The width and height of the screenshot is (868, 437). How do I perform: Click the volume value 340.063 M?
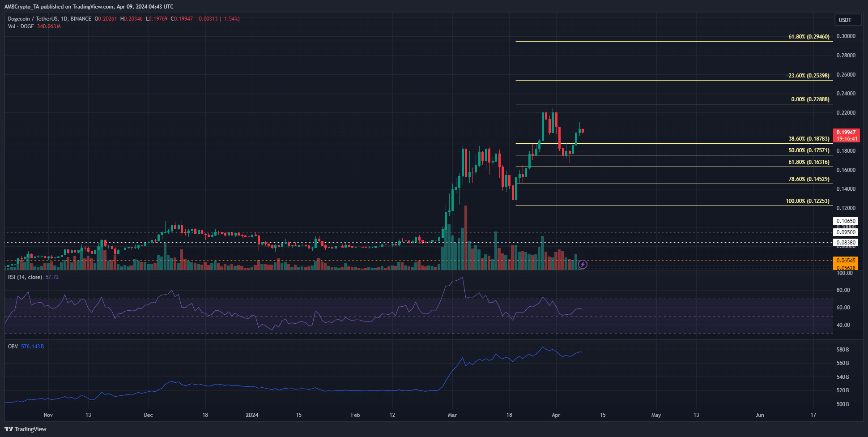(49, 26)
